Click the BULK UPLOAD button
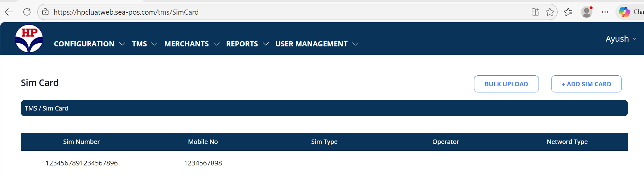Viewport: 644px width, 176px height. 506,84
